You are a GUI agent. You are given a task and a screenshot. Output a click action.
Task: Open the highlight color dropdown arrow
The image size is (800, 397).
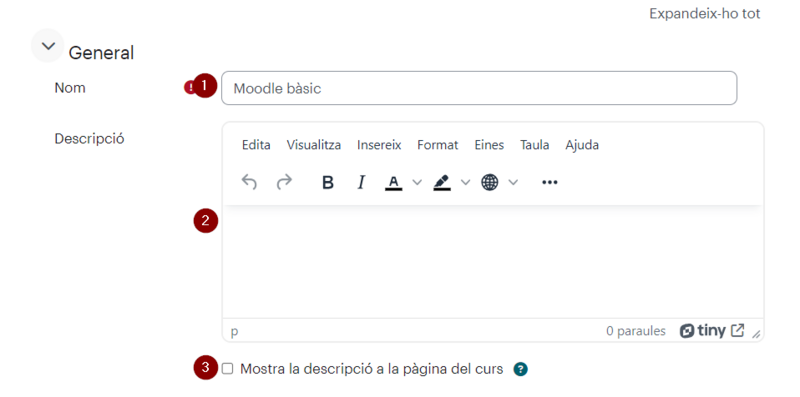click(x=465, y=182)
